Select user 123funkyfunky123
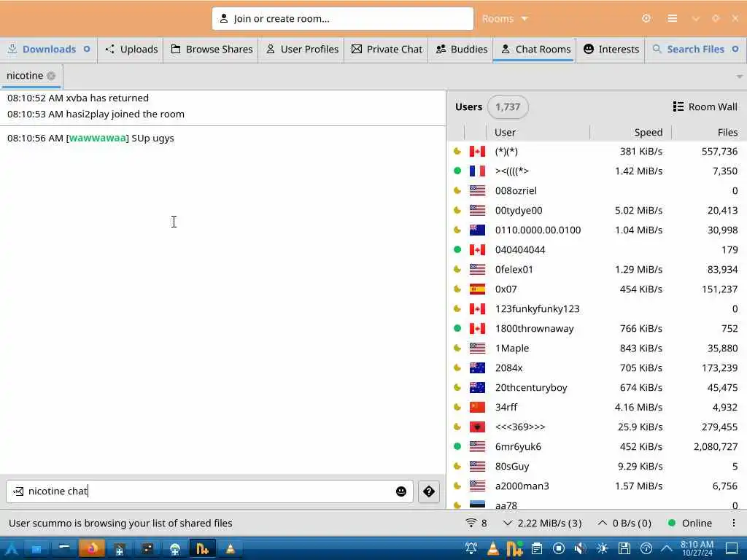 pyautogui.click(x=597, y=309)
